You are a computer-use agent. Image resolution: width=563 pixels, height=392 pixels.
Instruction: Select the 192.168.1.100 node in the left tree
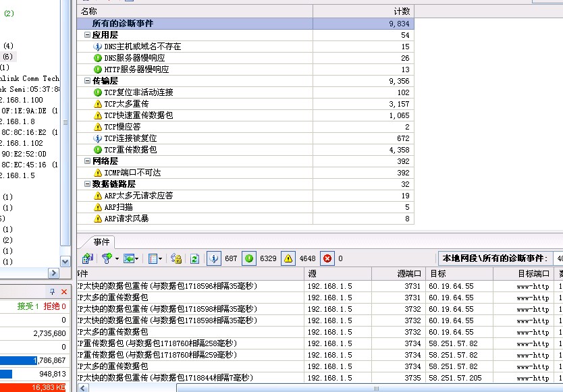(22, 100)
